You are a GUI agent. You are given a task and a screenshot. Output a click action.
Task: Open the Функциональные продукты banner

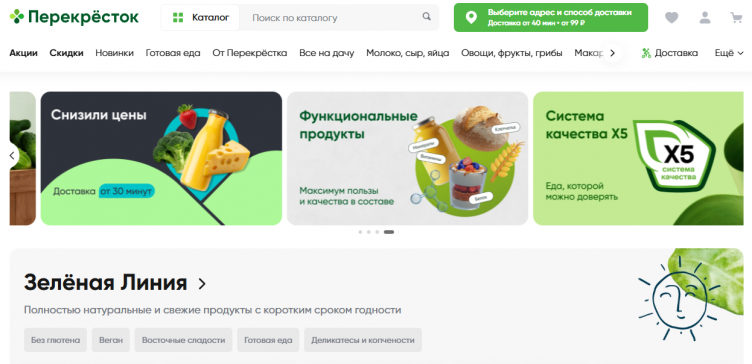pos(407,158)
